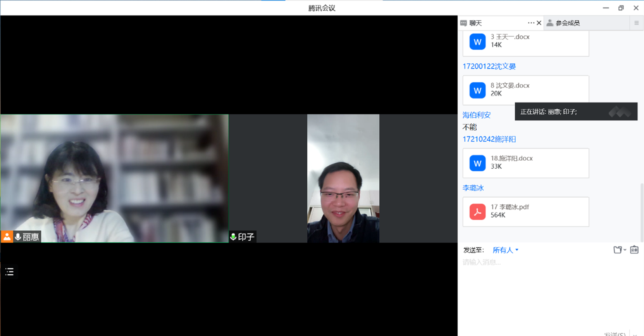Click the 海伯利安 sender name

pyautogui.click(x=477, y=115)
